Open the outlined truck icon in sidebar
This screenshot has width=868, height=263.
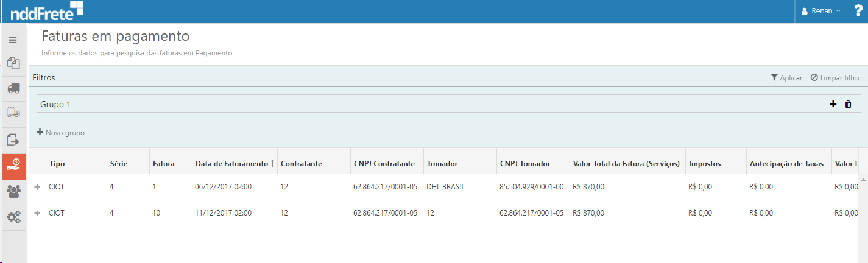pos(13,113)
